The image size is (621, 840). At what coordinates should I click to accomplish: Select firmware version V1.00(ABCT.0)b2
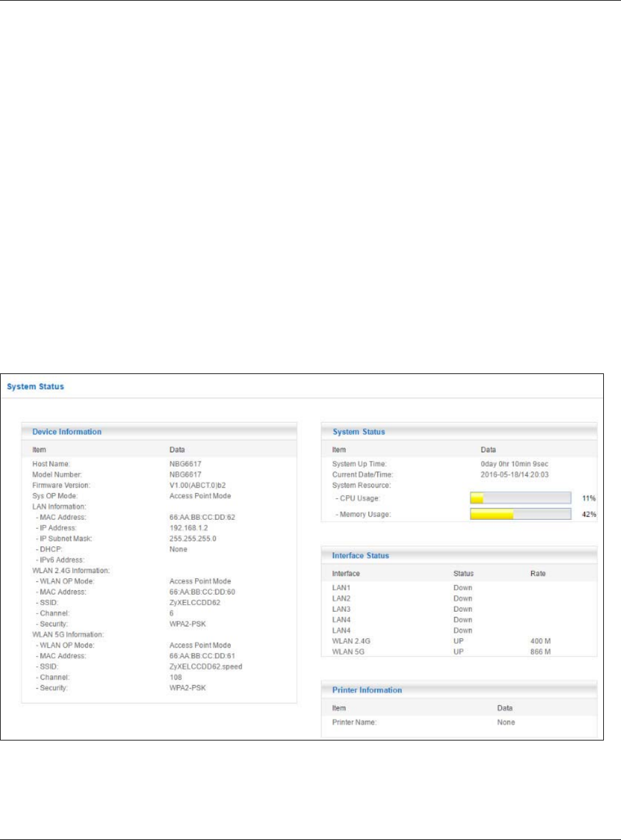(198, 486)
